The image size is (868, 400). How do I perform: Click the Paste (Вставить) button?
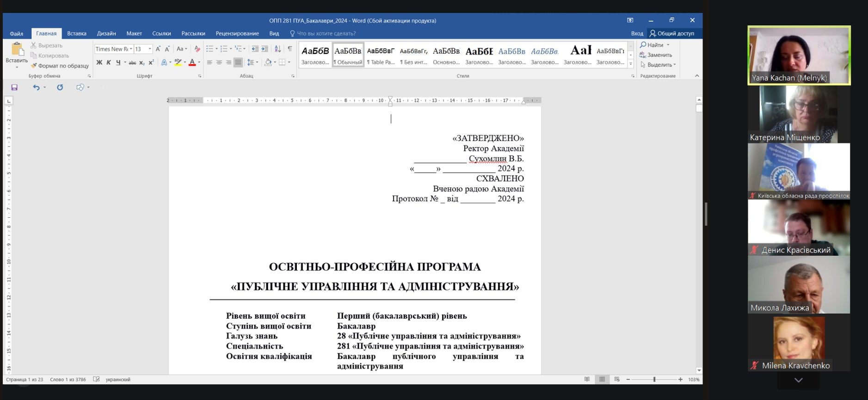point(17,55)
